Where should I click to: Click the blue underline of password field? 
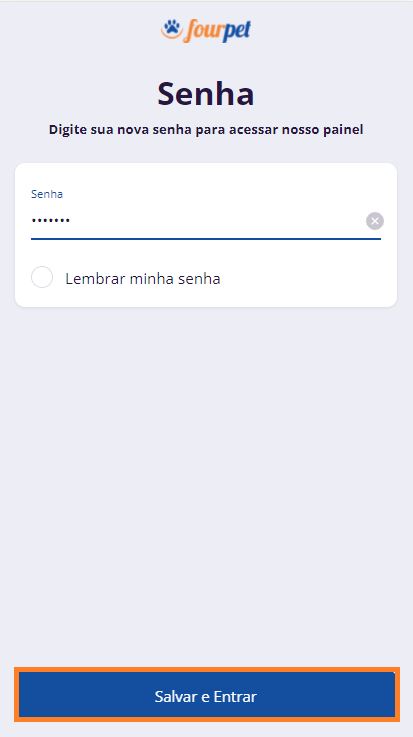click(x=206, y=239)
